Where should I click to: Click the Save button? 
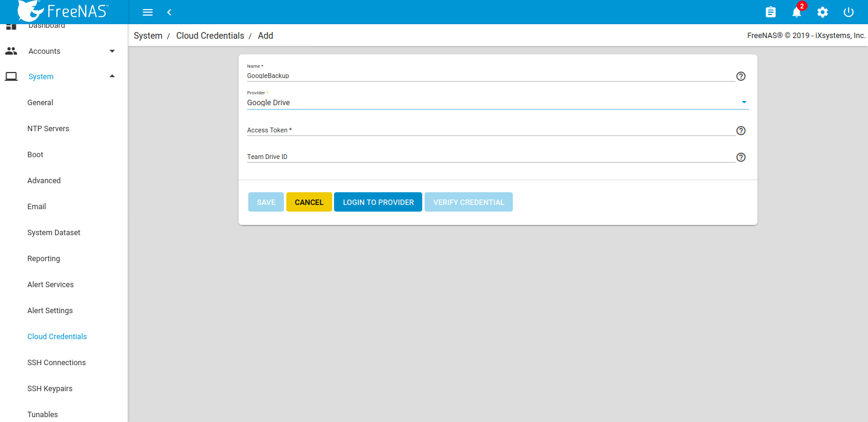coord(266,202)
